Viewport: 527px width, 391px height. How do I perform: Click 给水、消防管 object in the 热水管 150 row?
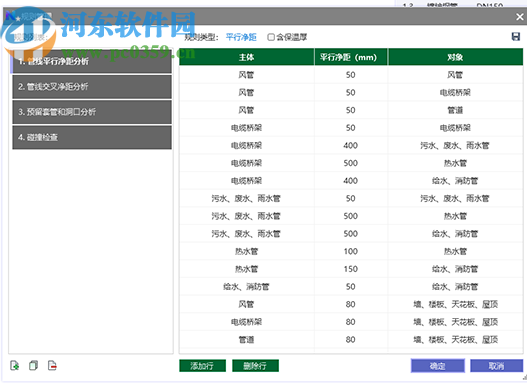pyautogui.click(x=455, y=269)
